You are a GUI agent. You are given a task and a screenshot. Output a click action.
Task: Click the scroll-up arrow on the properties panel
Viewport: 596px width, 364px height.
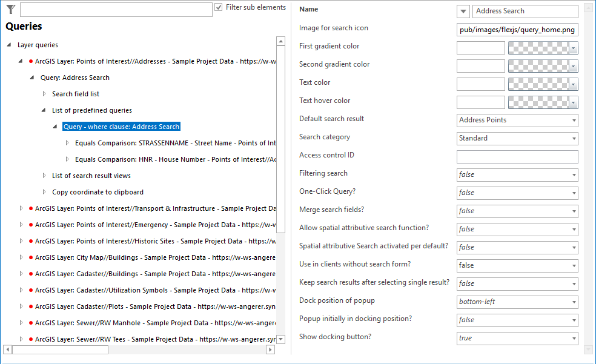tap(587, 8)
